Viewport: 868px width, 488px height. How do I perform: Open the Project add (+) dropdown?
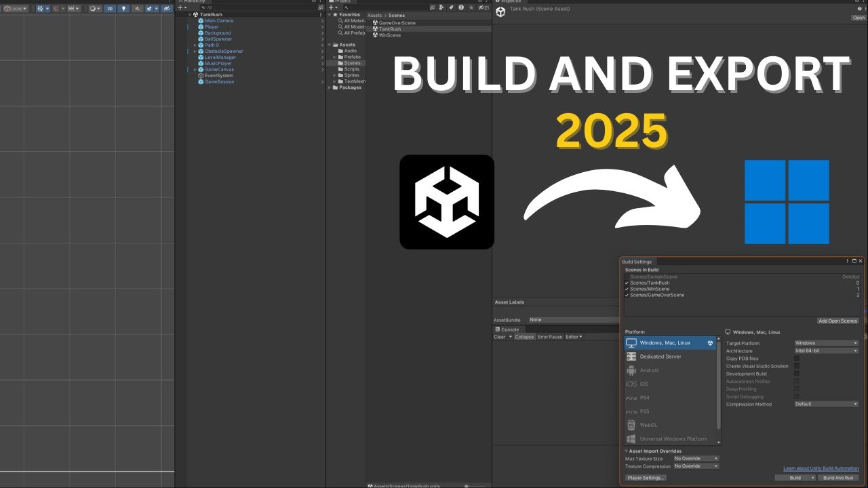click(333, 7)
